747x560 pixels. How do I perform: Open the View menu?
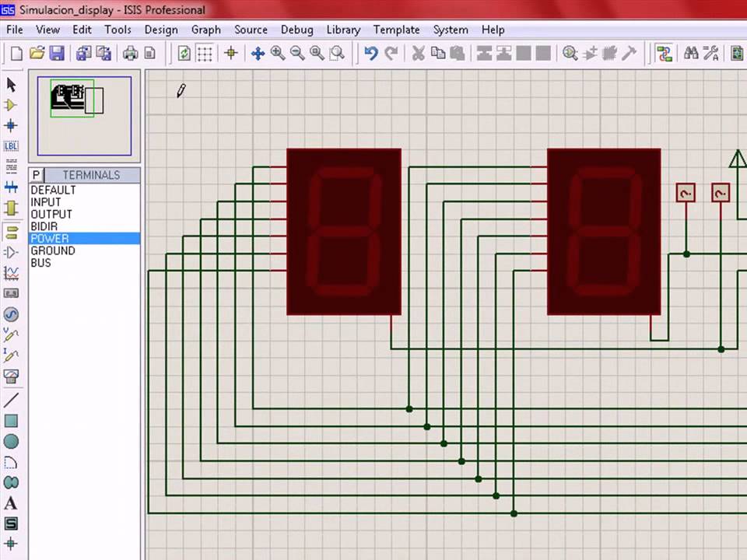[47, 30]
